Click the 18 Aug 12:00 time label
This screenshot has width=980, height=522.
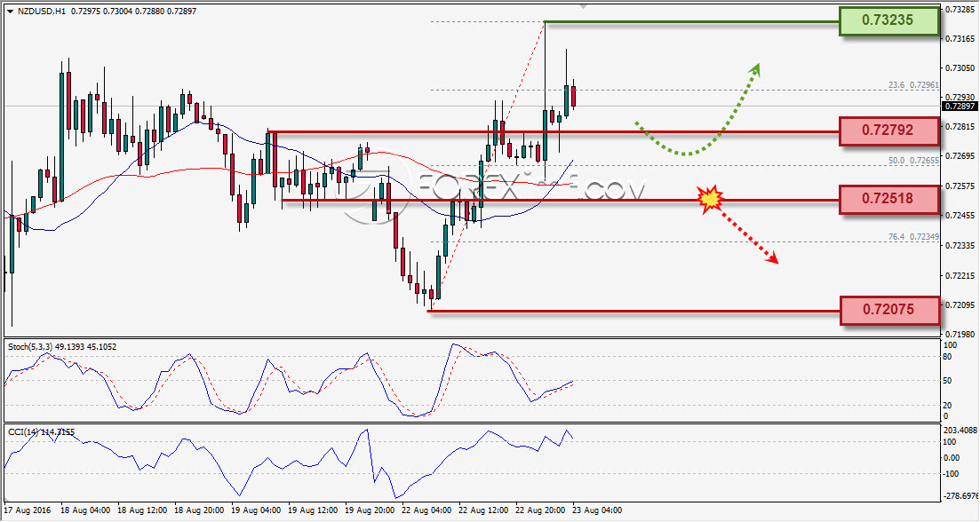142,510
